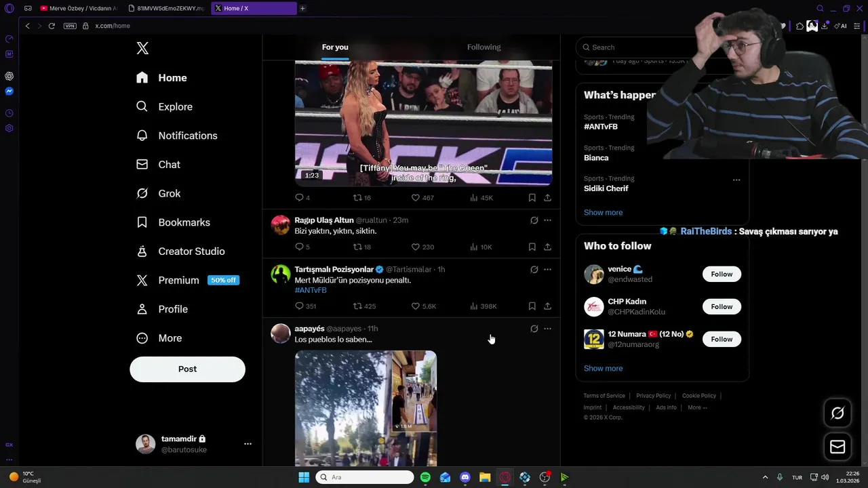This screenshot has width=868, height=488.
Task: Open the floating Grok button
Action: 837,413
